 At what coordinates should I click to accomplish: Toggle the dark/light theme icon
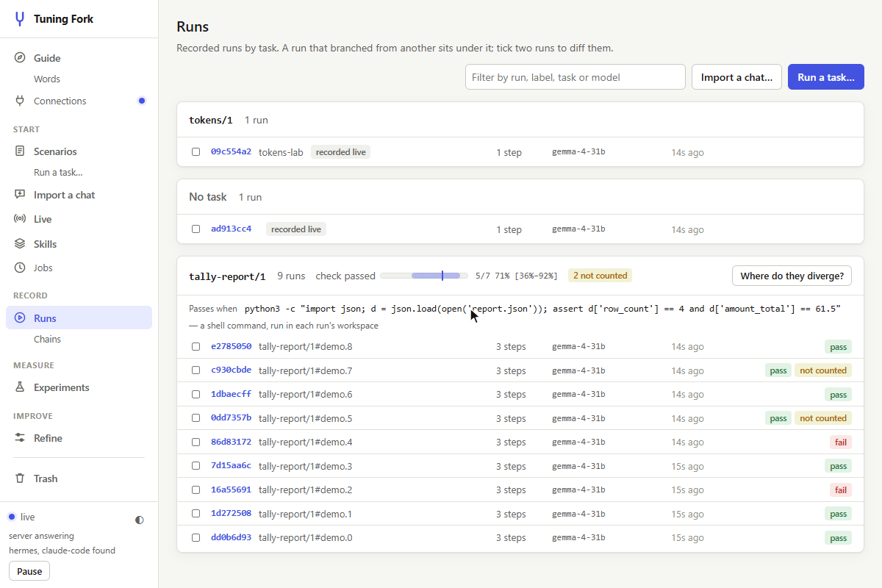tap(140, 520)
